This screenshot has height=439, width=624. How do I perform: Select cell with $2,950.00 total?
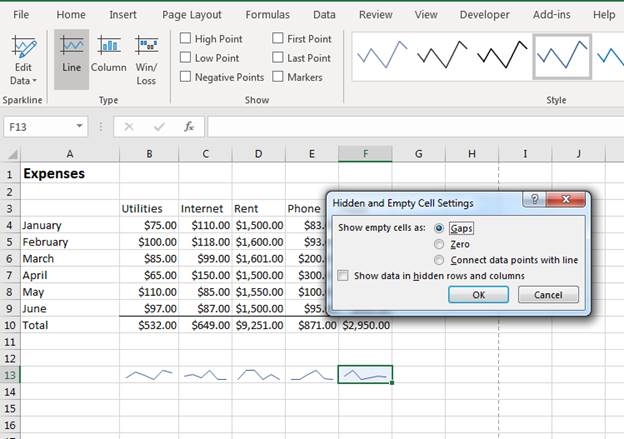pos(365,325)
